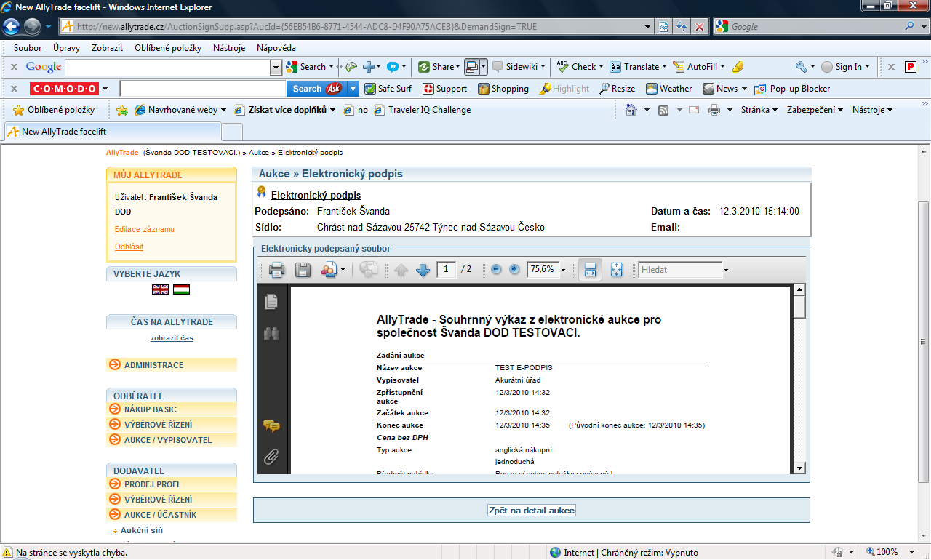Open the RSS feeds icon

tap(663, 110)
